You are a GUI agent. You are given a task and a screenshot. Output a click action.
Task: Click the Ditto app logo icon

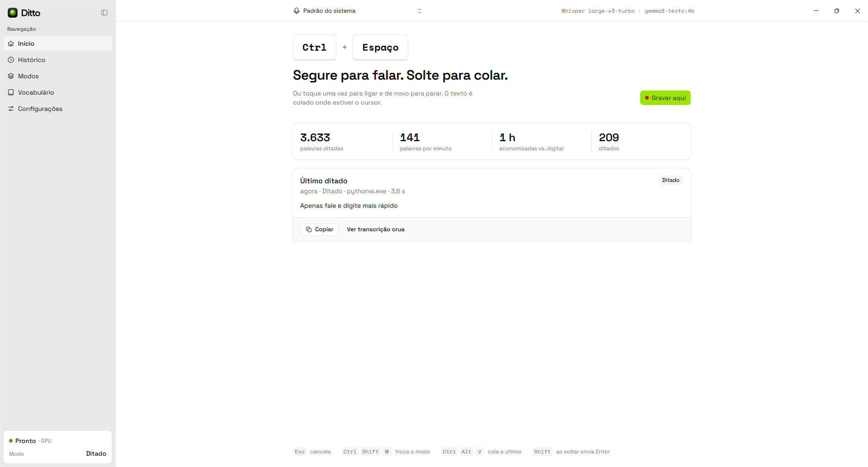(13, 13)
